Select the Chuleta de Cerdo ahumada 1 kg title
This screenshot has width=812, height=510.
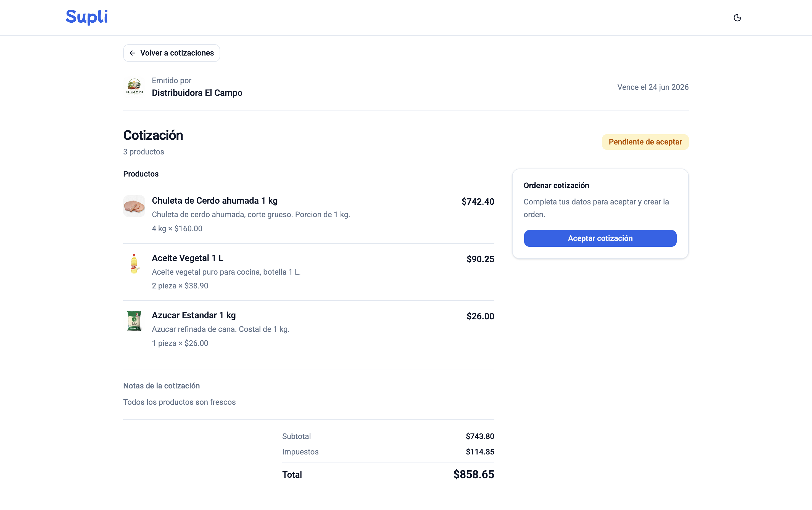(215, 201)
